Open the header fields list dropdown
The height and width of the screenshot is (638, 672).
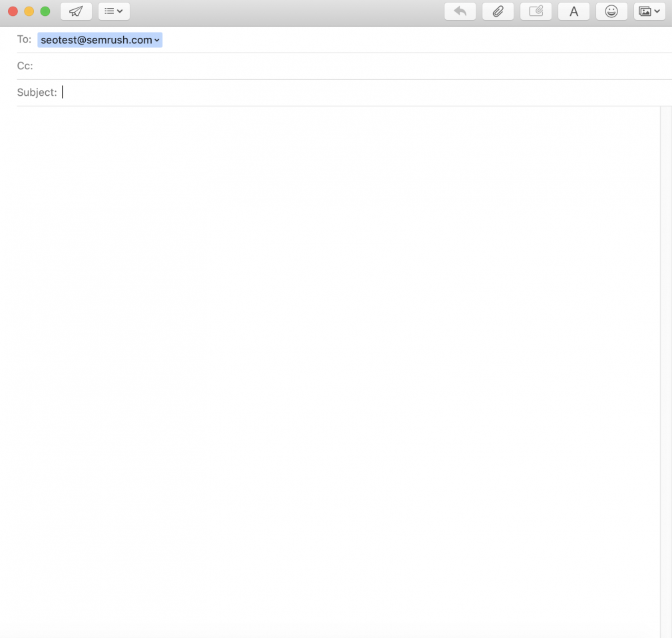pos(114,11)
